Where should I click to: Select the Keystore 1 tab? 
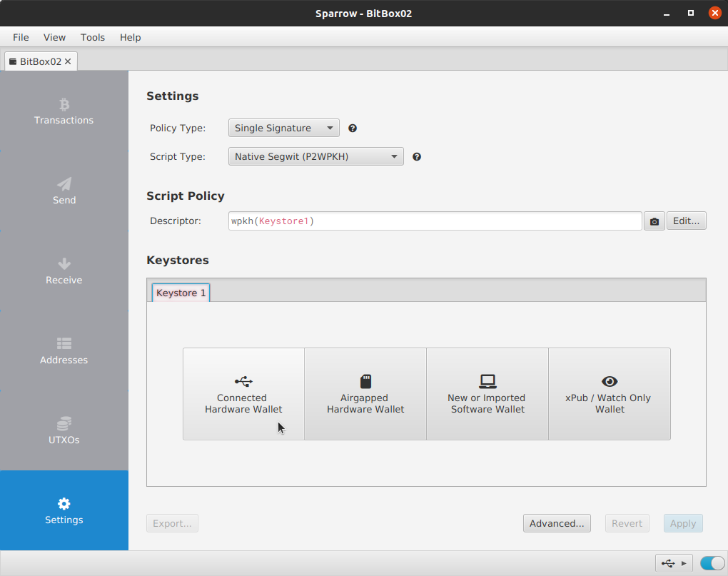click(x=181, y=293)
